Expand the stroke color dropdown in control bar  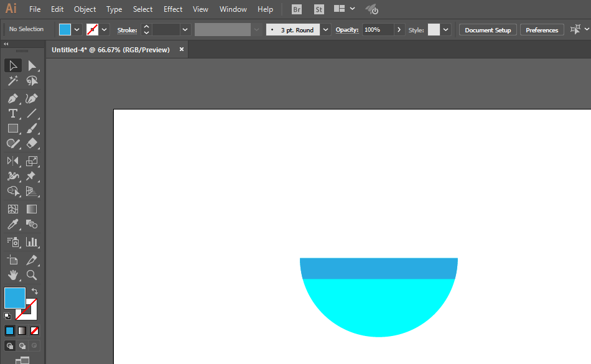pyautogui.click(x=105, y=30)
